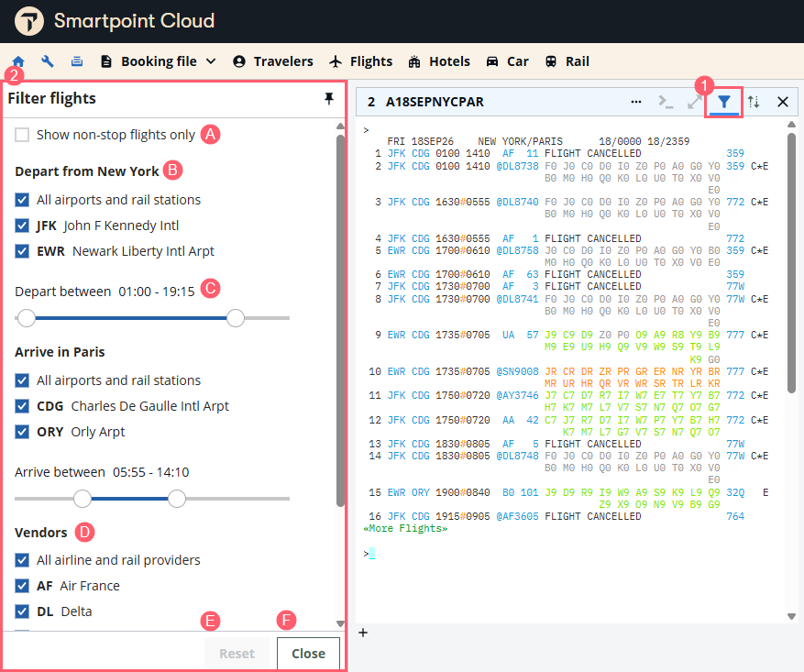Click right handle of Depart between slider
Viewport: 804px width, 672px height.
236,318
